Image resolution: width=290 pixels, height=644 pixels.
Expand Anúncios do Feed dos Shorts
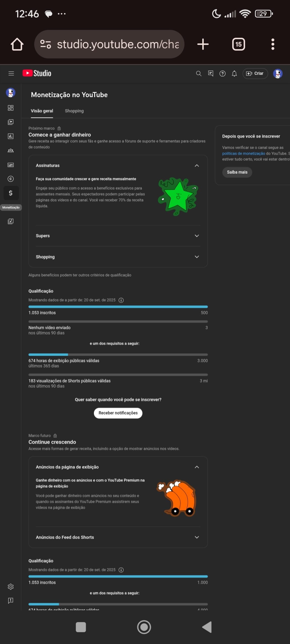point(197,537)
